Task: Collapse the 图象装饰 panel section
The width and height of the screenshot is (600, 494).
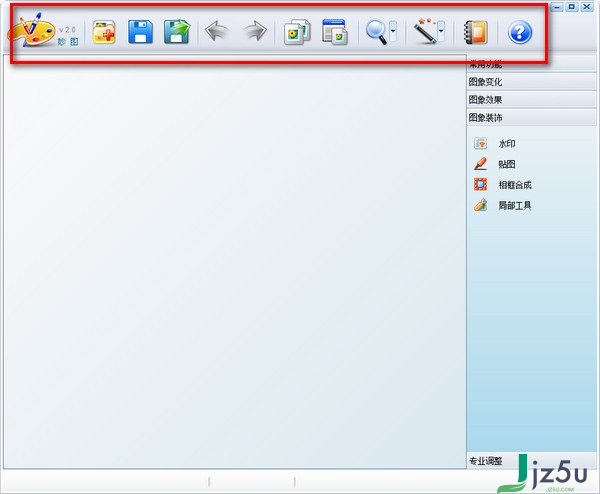Action: [532, 118]
